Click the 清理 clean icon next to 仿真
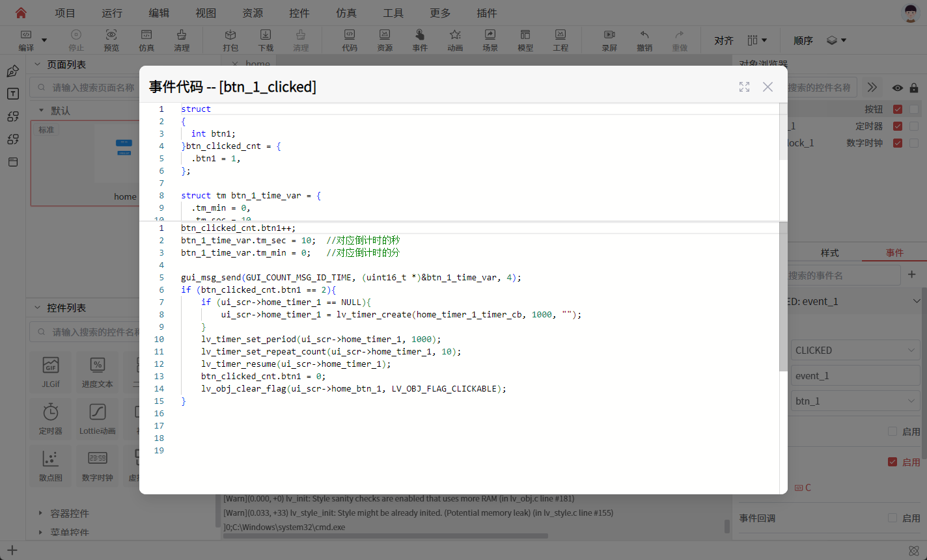 tap(182, 40)
